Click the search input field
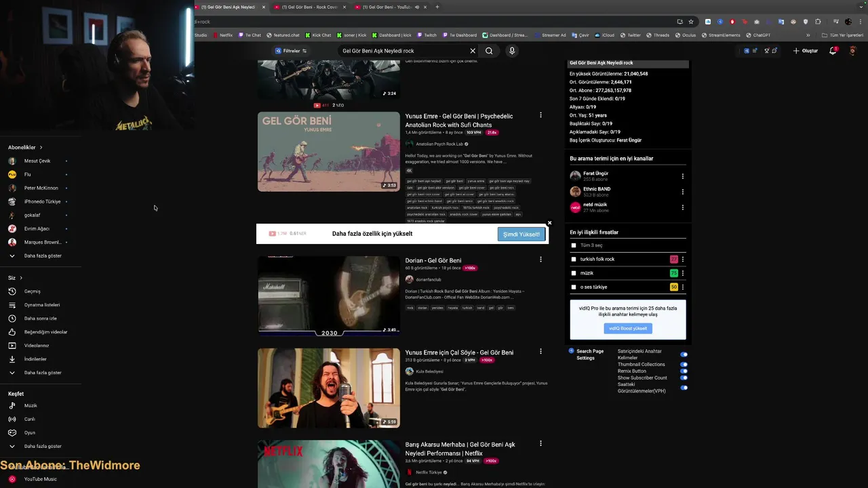This screenshot has width=868, height=488. (403, 51)
